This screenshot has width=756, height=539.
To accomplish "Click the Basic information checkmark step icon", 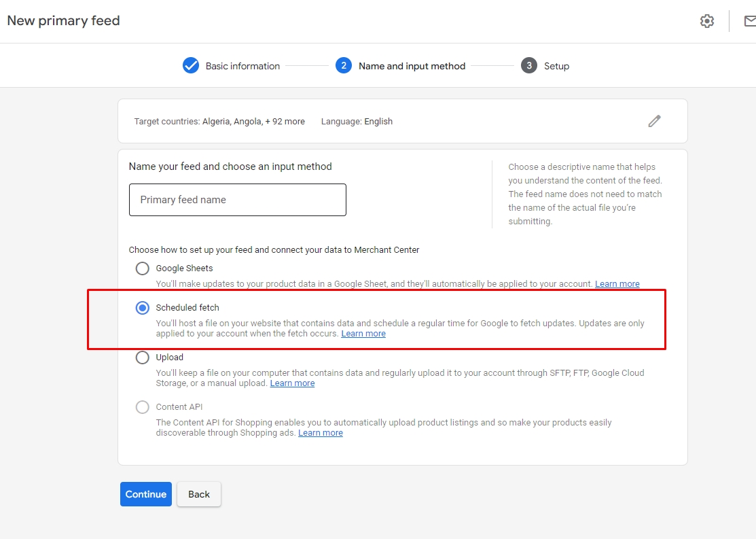I will (191, 66).
